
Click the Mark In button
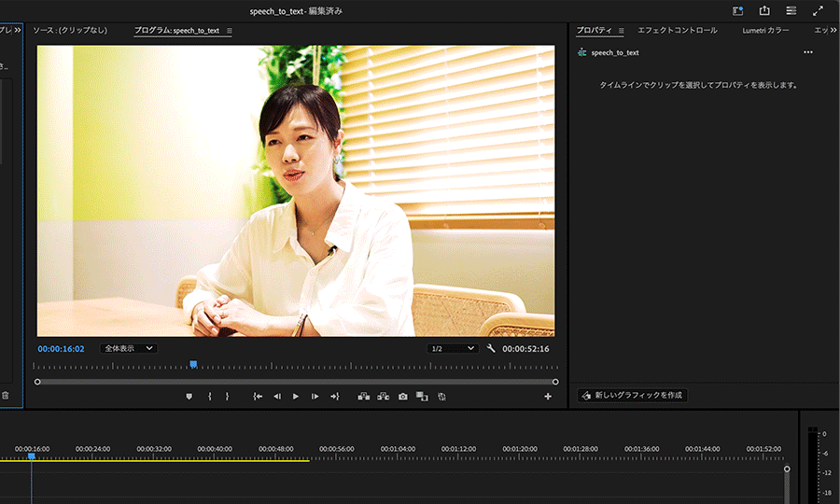pyautogui.click(x=209, y=397)
